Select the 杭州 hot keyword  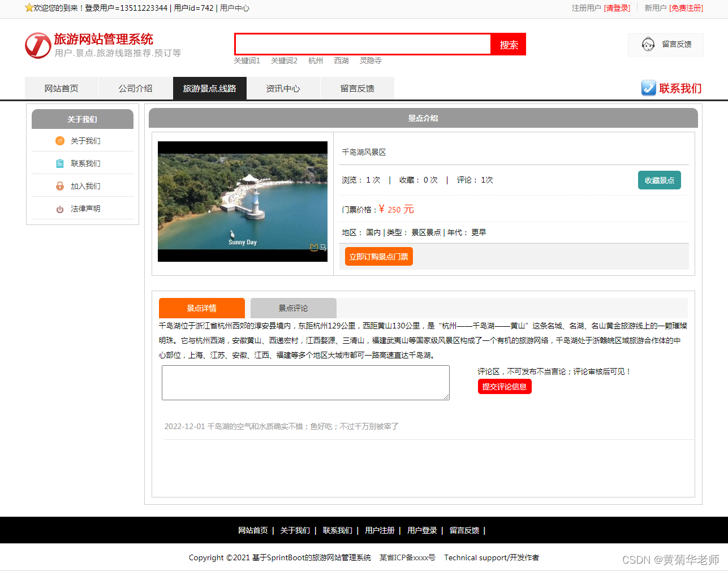click(x=316, y=60)
